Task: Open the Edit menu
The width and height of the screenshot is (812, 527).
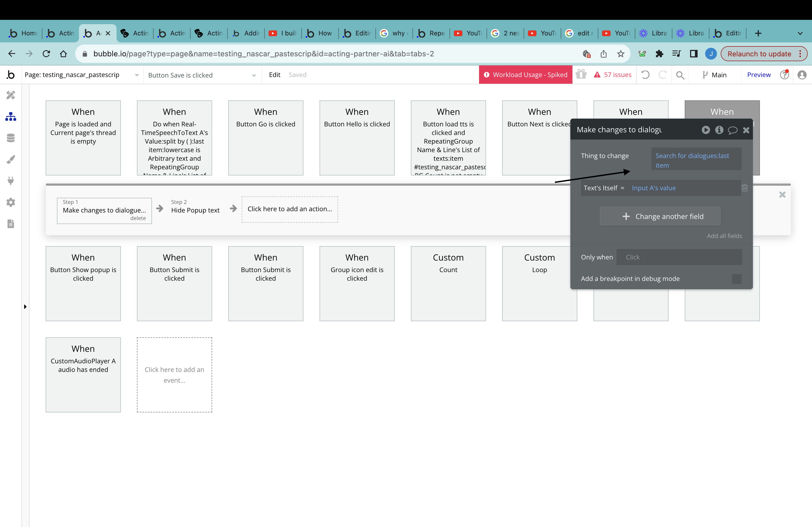Action: pyautogui.click(x=274, y=75)
